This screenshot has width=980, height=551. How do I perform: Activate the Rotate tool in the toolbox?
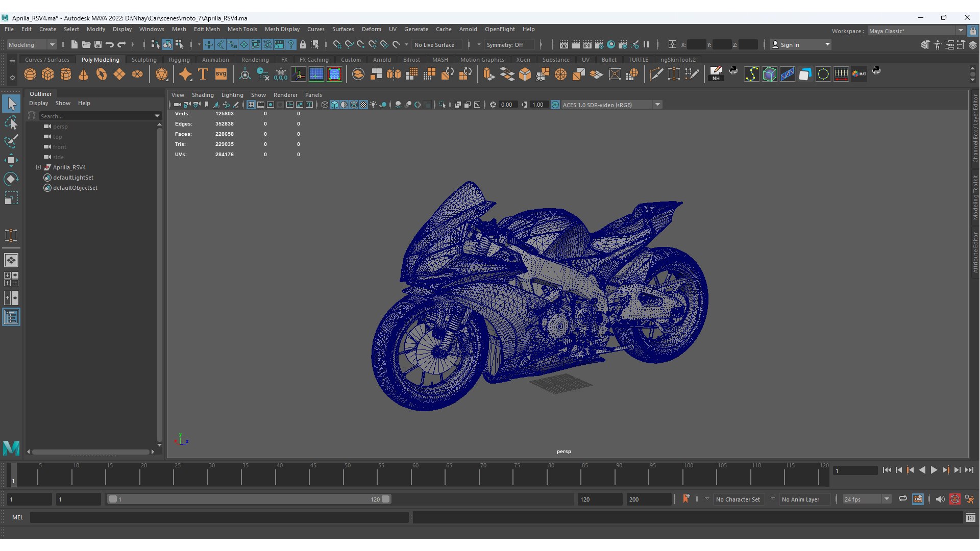point(11,179)
